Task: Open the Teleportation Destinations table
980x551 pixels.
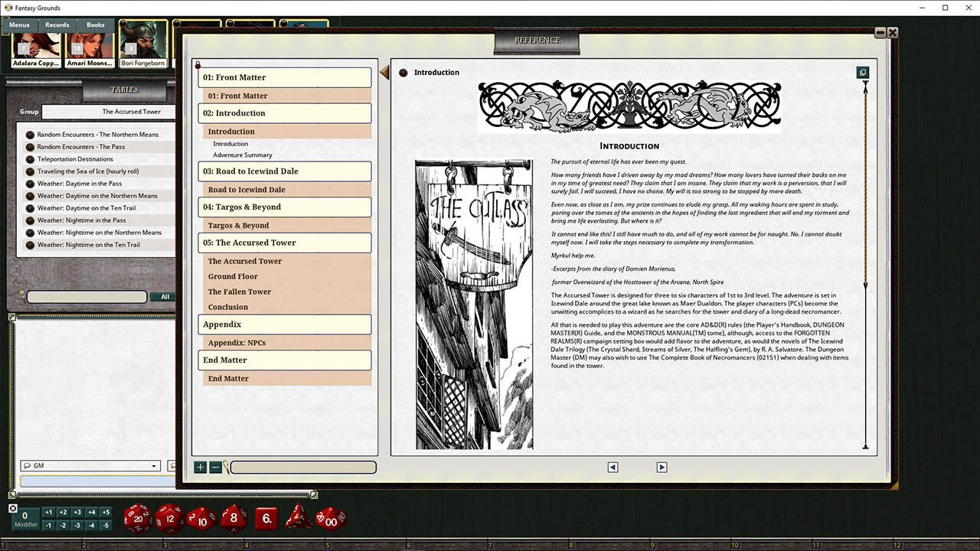Action: pyautogui.click(x=75, y=159)
